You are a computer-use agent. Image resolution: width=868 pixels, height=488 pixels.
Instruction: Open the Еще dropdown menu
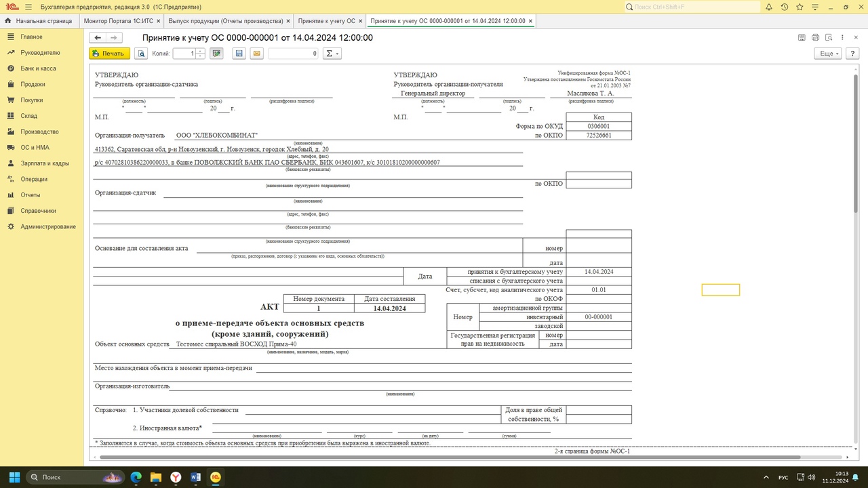828,54
